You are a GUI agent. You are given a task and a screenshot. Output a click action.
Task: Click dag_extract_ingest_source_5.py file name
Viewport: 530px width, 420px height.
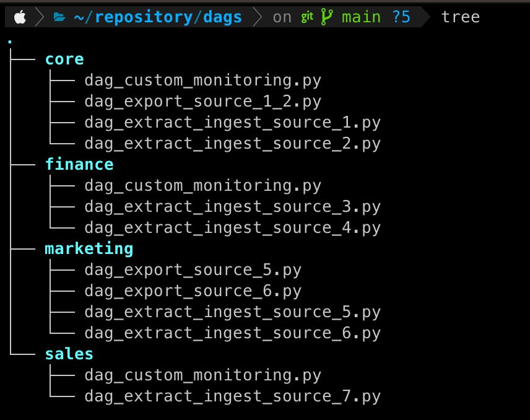coord(233,312)
